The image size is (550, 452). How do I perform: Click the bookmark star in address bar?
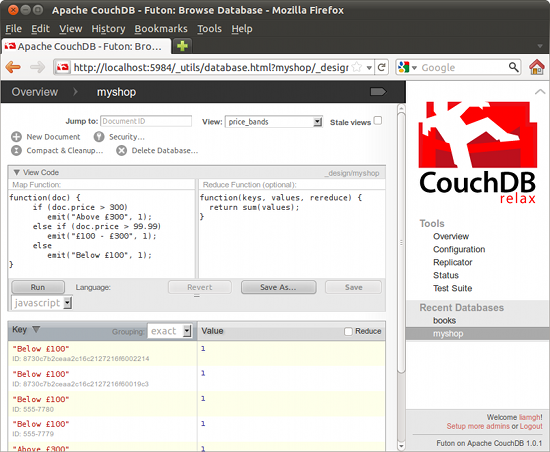(357, 67)
